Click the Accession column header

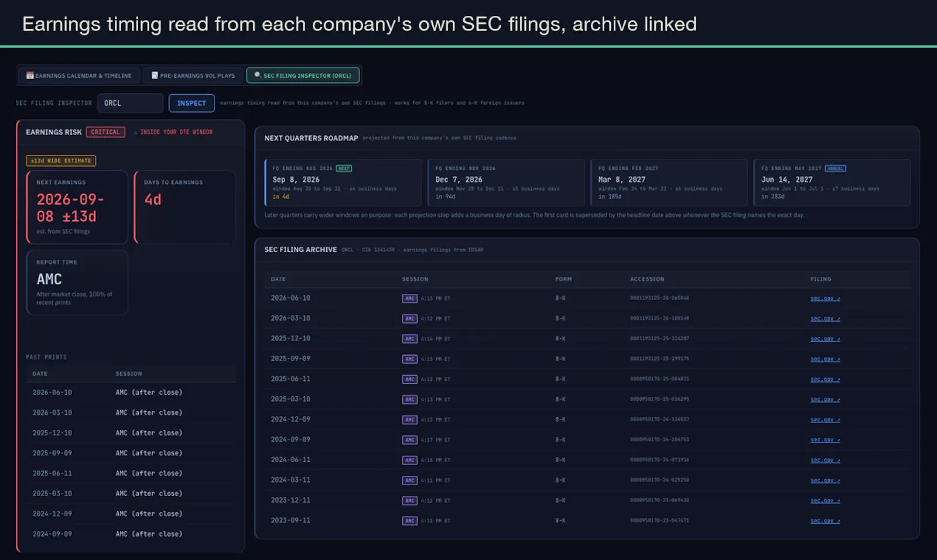(647, 279)
